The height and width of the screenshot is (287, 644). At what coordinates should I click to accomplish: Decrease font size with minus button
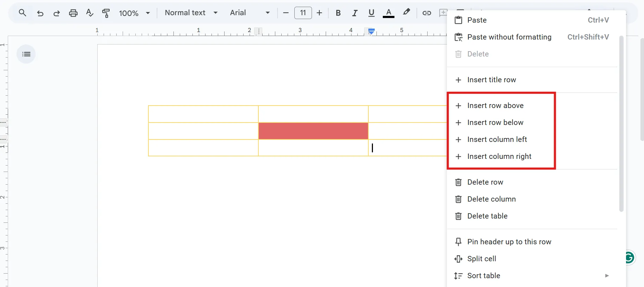coord(286,13)
